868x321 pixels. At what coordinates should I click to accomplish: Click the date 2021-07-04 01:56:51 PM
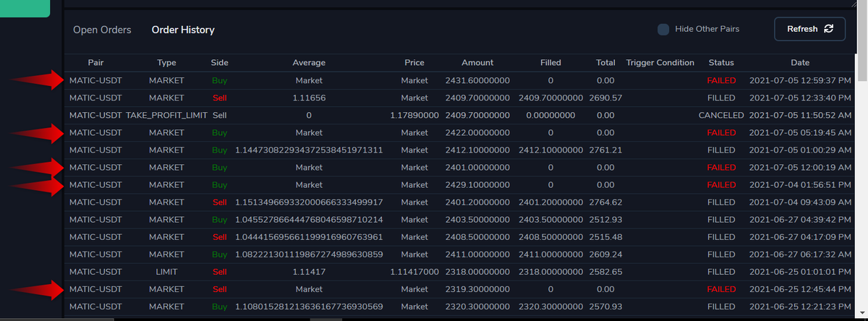800,184
